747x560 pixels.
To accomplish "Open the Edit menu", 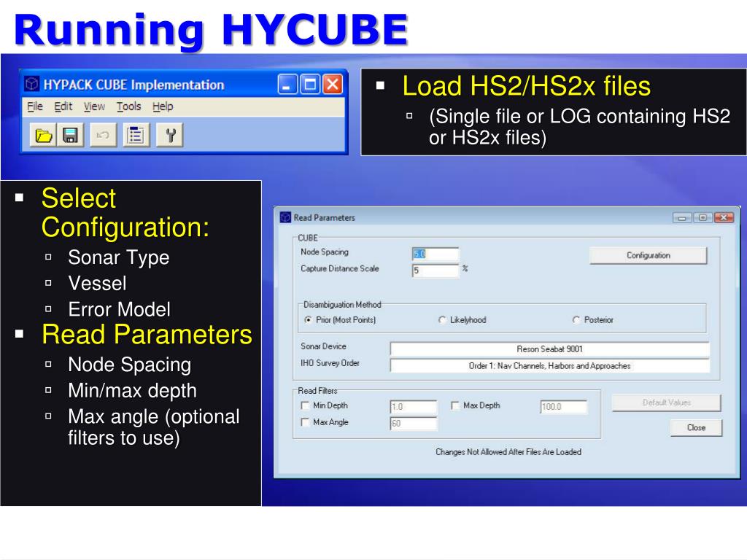I will pyautogui.click(x=63, y=106).
